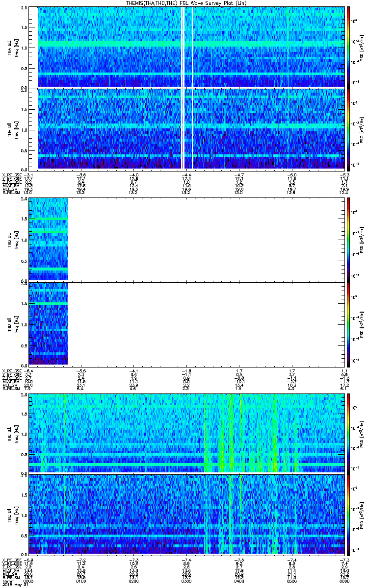Click the PSD color bar beside THA B-perpendicular
Screen dimensions: 368x588
[348, 47]
